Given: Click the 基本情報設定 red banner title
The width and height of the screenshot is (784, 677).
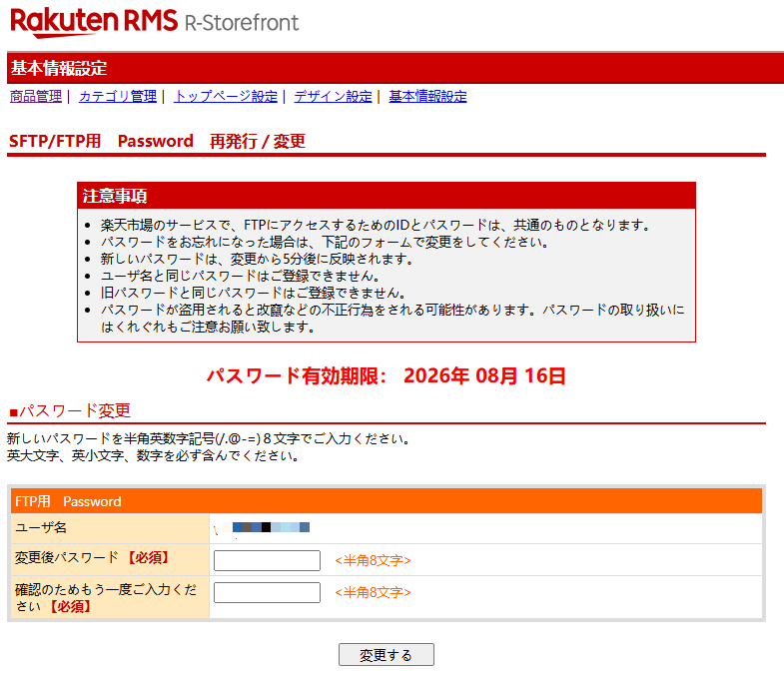Looking at the screenshot, I should pyautogui.click(x=59, y=68).
